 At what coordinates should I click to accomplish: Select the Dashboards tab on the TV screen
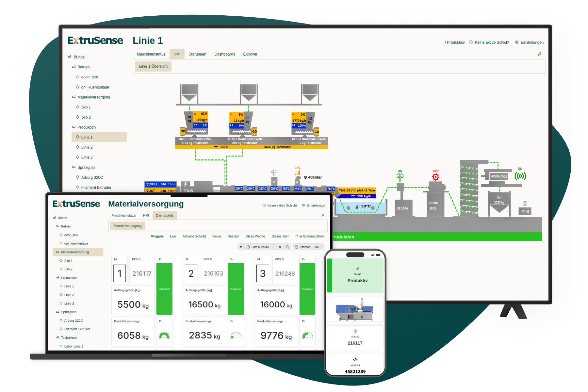(x=224, y=54)
